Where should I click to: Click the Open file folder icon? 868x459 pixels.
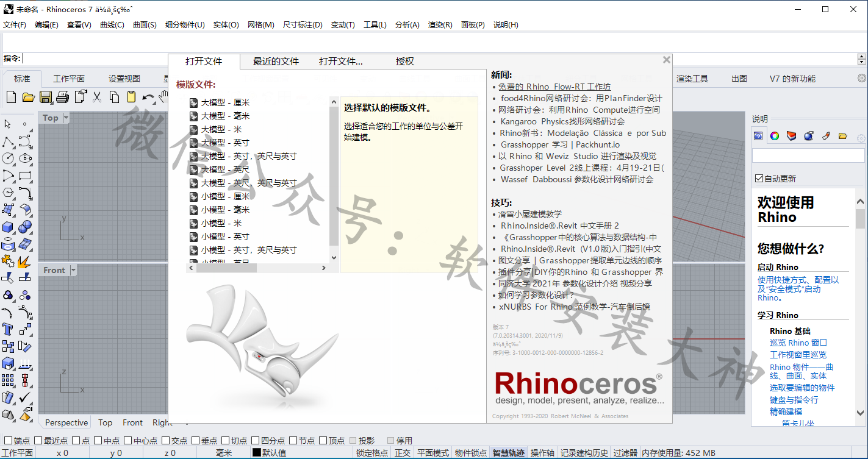coord(28,97)
